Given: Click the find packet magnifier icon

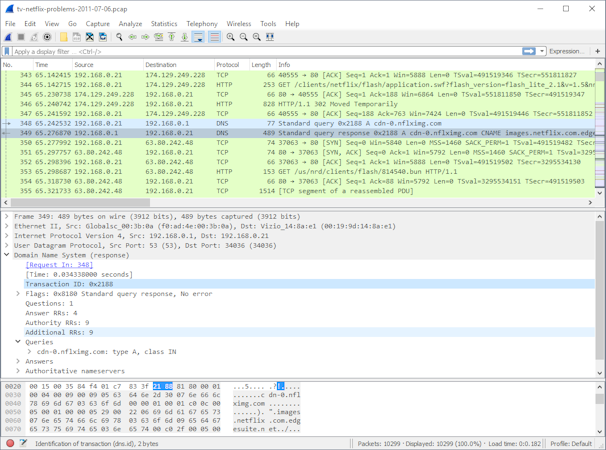Looking at the screenshot, I should (119, 37).
